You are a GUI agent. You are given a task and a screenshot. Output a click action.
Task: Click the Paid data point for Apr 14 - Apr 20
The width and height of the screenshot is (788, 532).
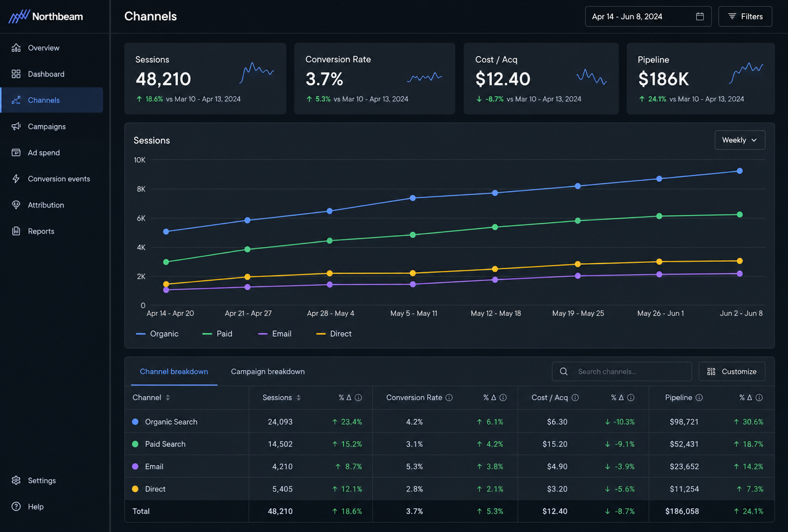166,262
